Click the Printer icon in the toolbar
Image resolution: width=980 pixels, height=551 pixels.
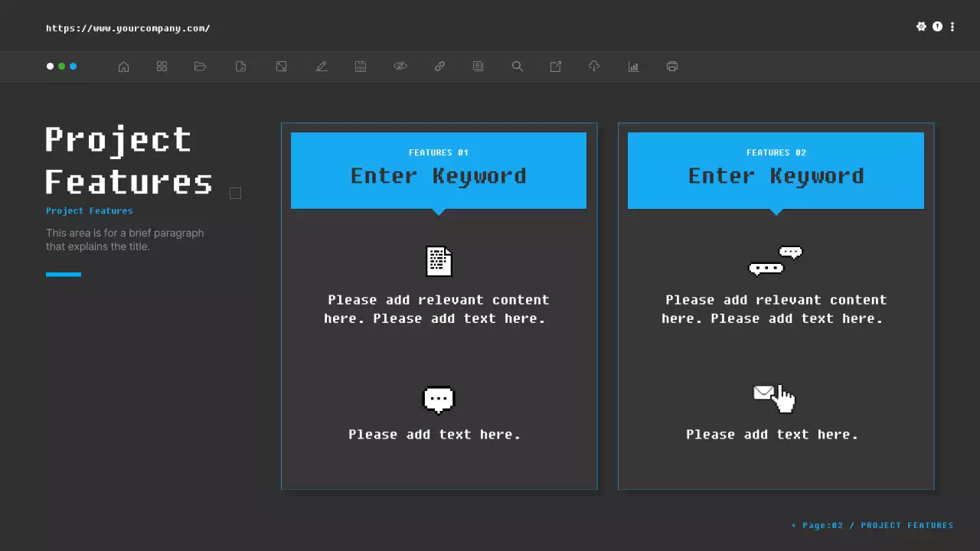click(671, 67)
